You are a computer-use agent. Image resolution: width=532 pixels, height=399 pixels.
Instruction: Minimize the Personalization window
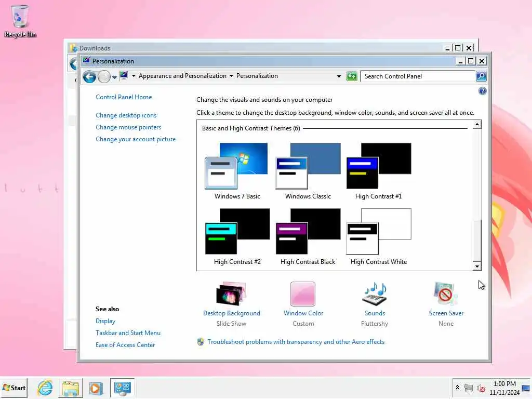point(460,61)
